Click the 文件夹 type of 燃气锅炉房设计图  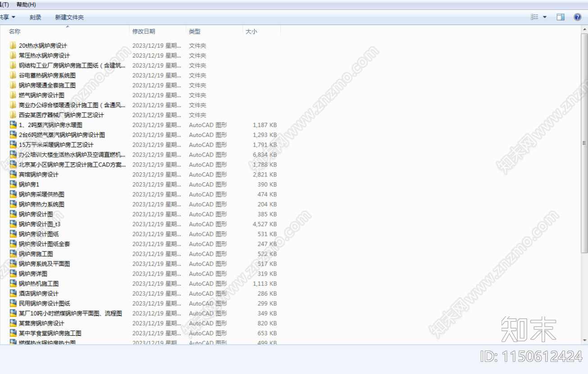tap(198, 95)
